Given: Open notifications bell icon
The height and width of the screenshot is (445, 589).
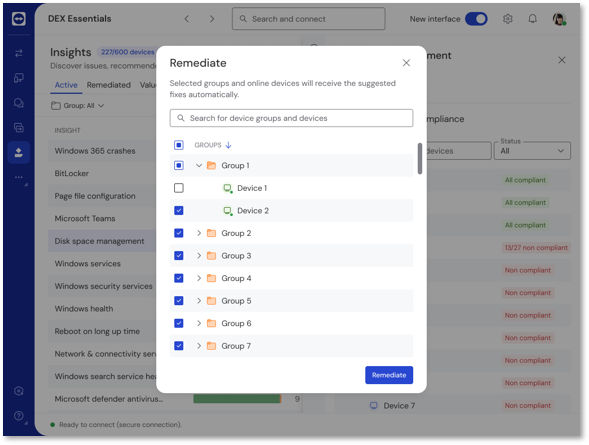Looking at the screenshot, I should 532,19.
